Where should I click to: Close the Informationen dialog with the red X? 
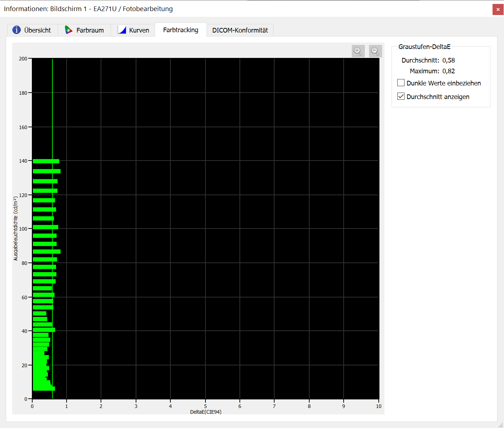[498, 9]
